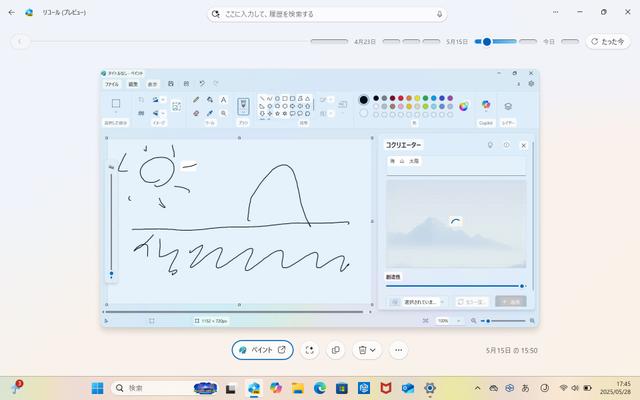The height and width of the screenshot is (400, 640).
Task: Open Microsoft Edge from the taskbar
Action: point(320,388)
